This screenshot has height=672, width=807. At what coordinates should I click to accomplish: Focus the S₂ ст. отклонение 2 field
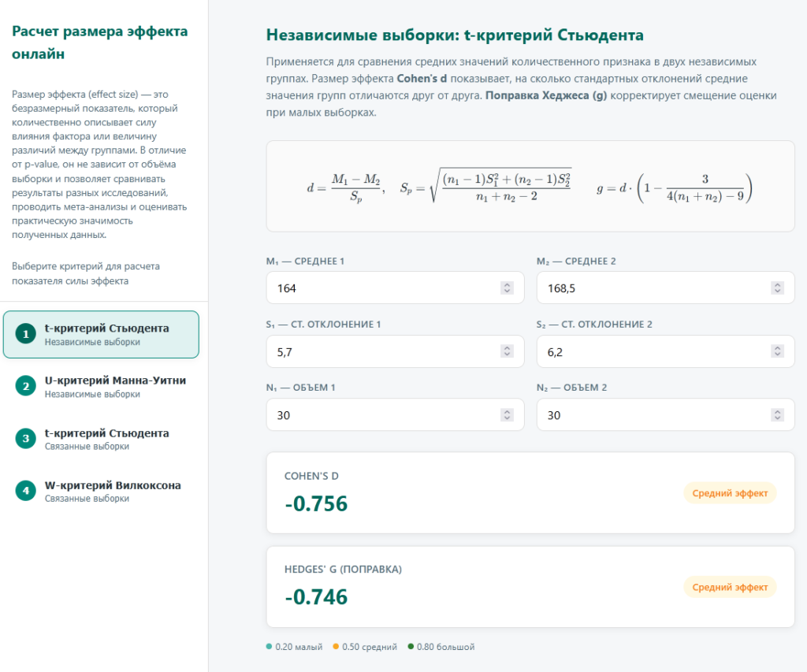coord(665,351)
